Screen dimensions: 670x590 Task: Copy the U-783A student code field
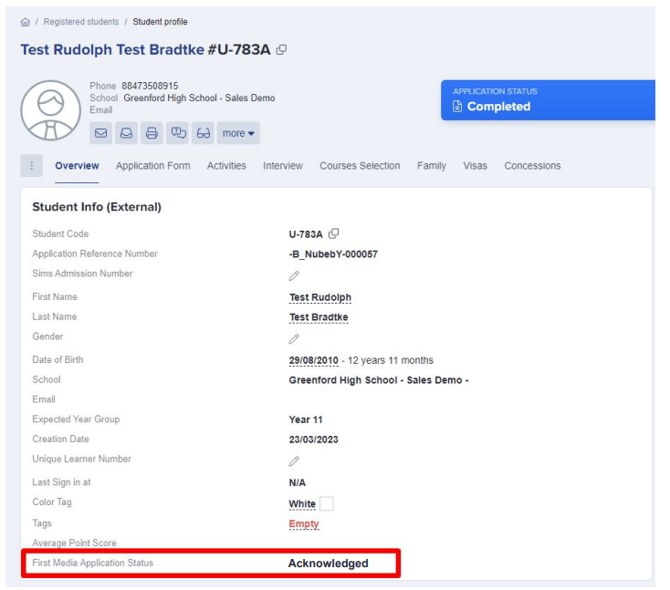click(334, 234)
